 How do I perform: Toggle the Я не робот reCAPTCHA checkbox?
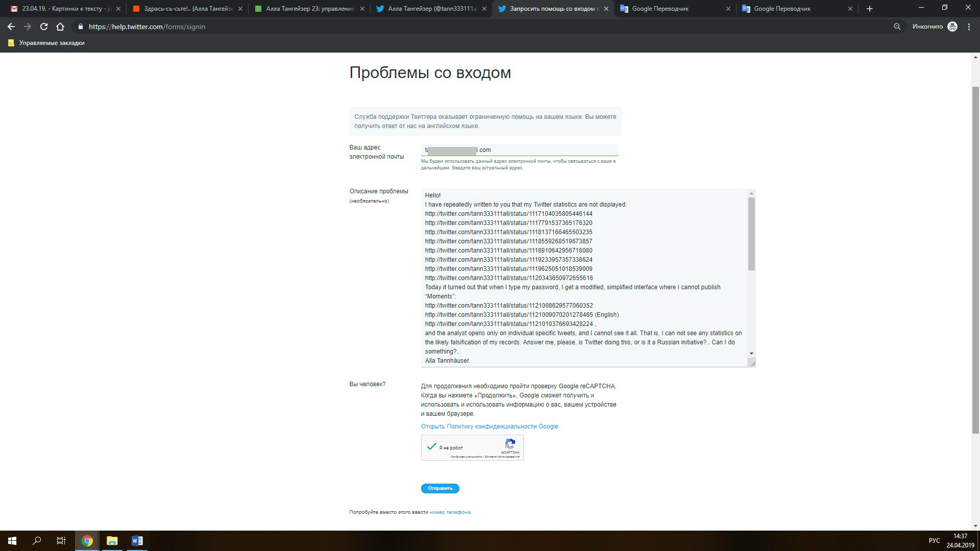pyautogui.click(x=432, y=447)
